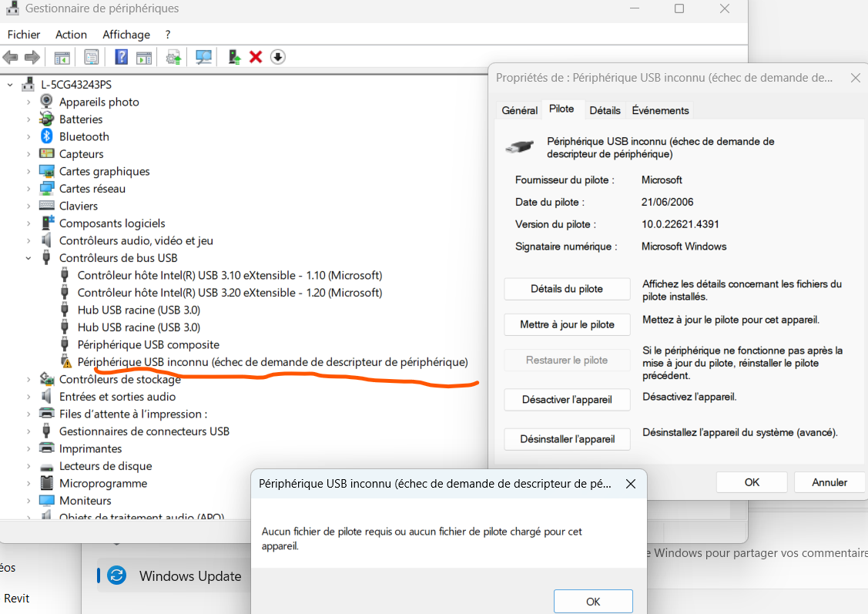The width and height of the screenshot is (868, 614).
Task: Click the blue Help toolbar icon
Action: (121, 57)
